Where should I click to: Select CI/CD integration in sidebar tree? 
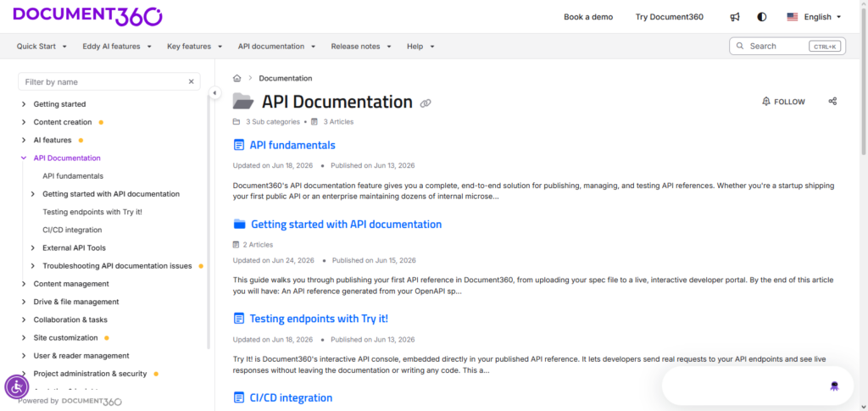72,230
